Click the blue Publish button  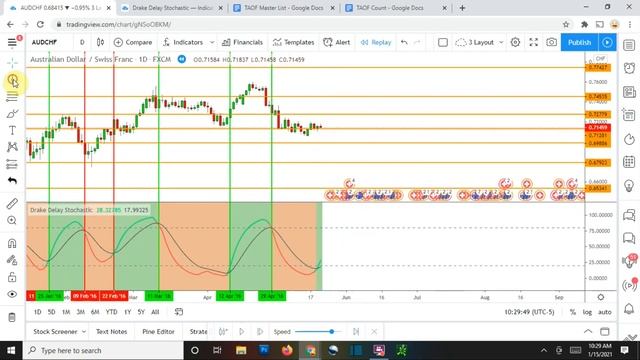tap(580, 42)
